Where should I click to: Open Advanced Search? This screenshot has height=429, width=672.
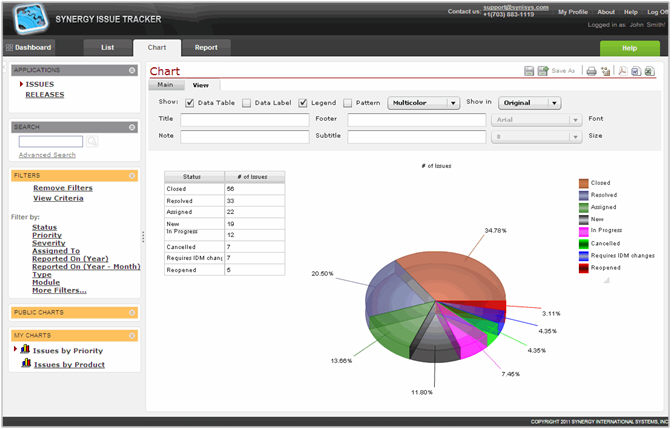pyautogui.click(x=47, y=155)
